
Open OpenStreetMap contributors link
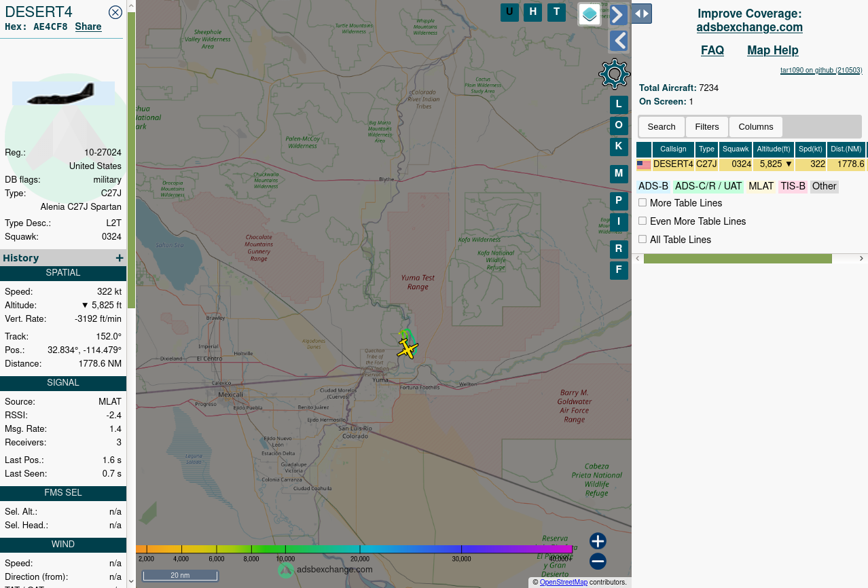[564, 583]
